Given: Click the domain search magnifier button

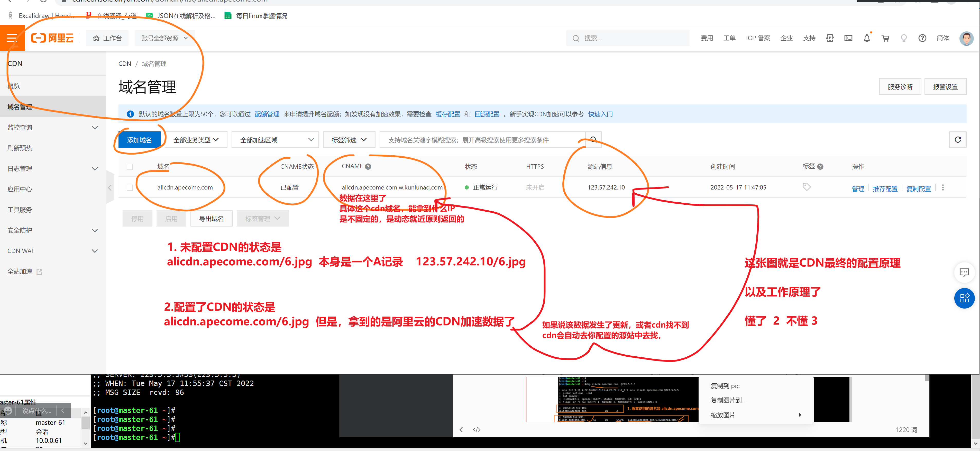Looking at the screenshot, I should pos(593,140).
